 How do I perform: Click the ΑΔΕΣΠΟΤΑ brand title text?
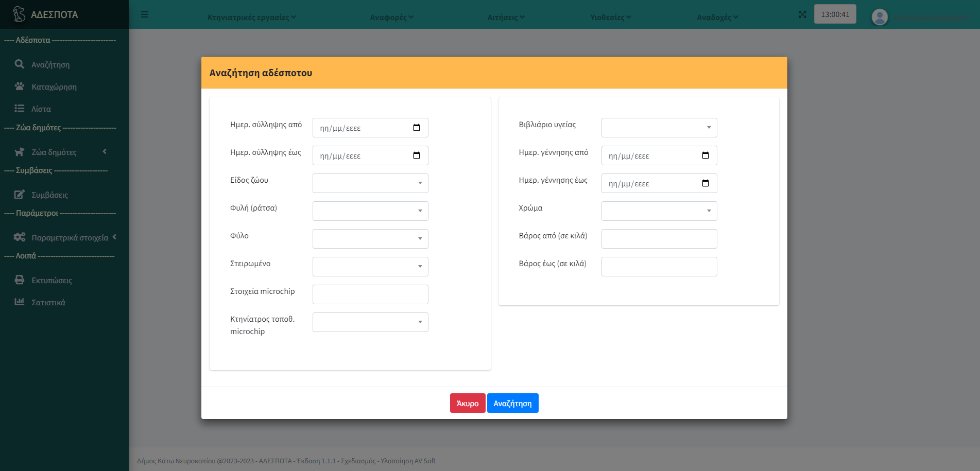(55, 15)
